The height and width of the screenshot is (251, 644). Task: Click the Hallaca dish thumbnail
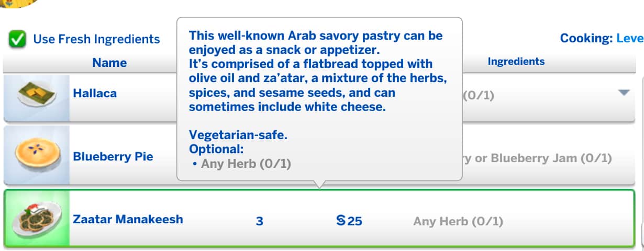pos(36,97)
